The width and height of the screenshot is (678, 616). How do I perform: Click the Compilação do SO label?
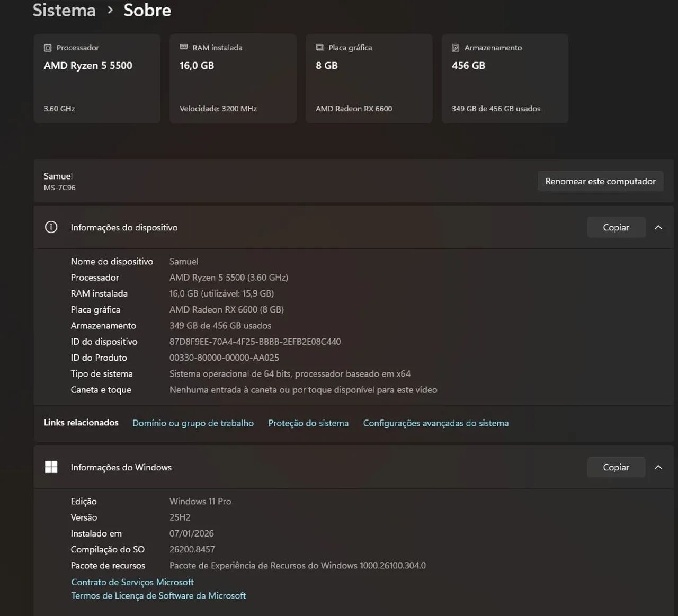point(108,549)
